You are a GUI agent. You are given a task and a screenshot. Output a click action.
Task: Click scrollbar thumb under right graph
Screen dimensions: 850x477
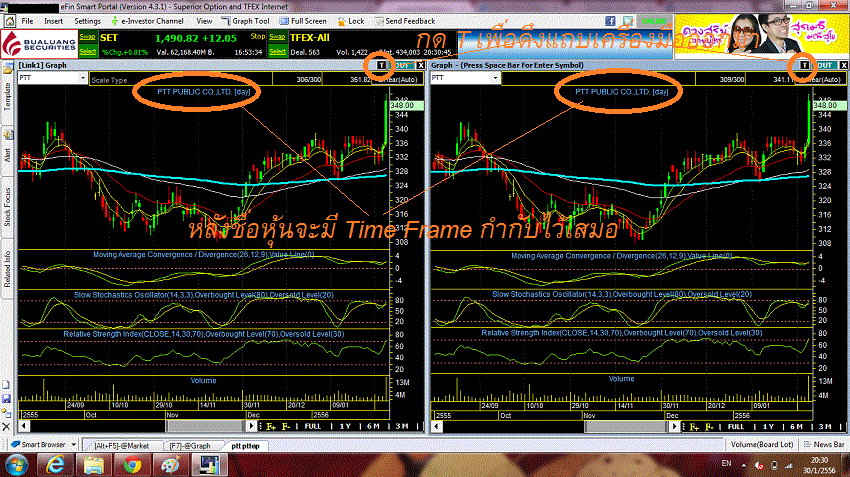(x=626, y=427)
